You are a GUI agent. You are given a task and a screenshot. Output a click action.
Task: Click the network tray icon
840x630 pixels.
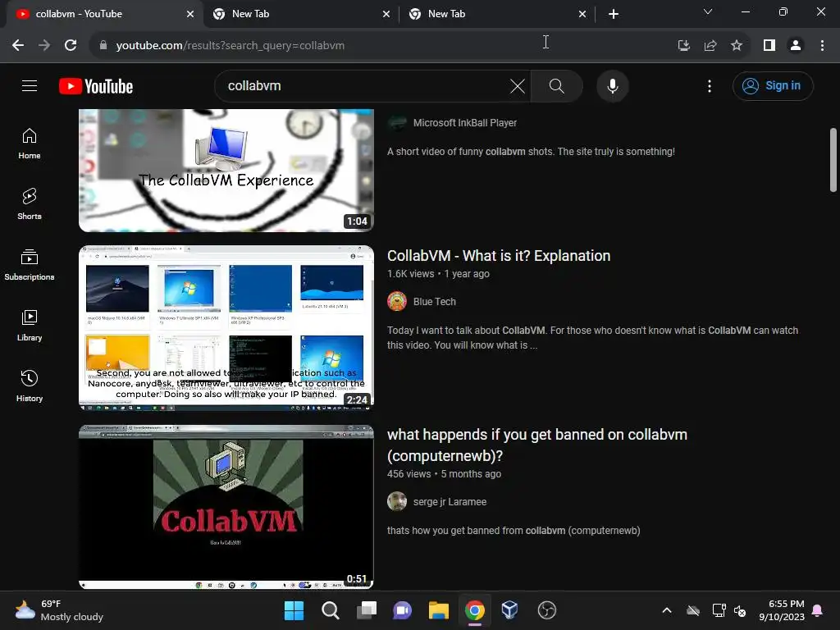tap(719, 610)
